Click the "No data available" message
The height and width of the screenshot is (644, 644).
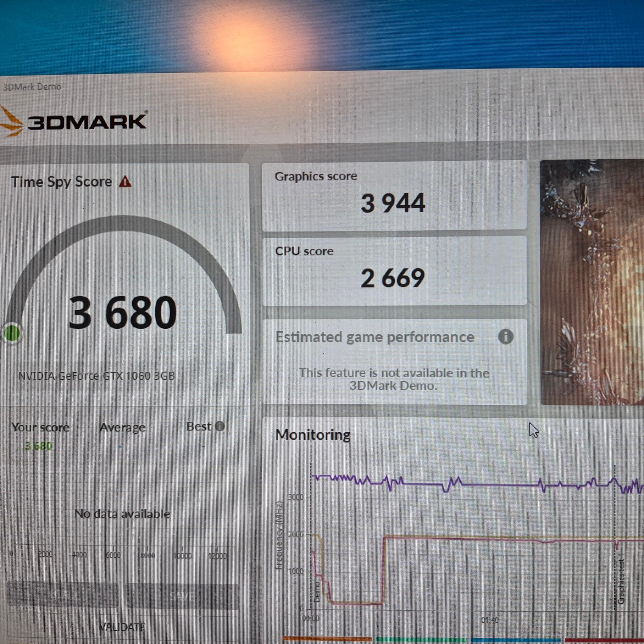pos(122,514)
